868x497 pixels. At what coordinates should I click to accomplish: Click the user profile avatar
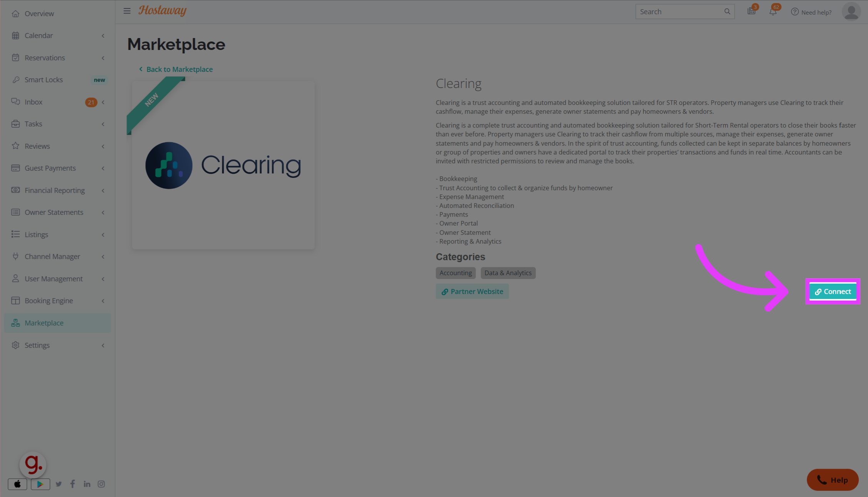pyautogui.click(x=851, y=12)
